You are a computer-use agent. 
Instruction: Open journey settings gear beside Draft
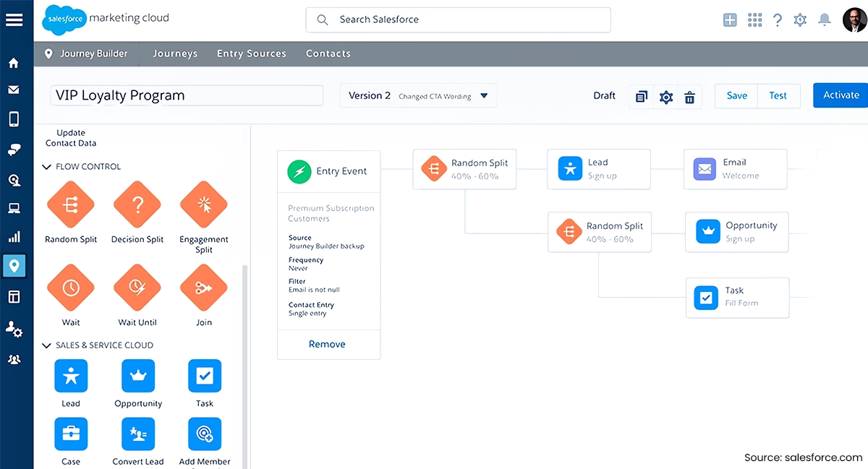[x=666, y=96]
